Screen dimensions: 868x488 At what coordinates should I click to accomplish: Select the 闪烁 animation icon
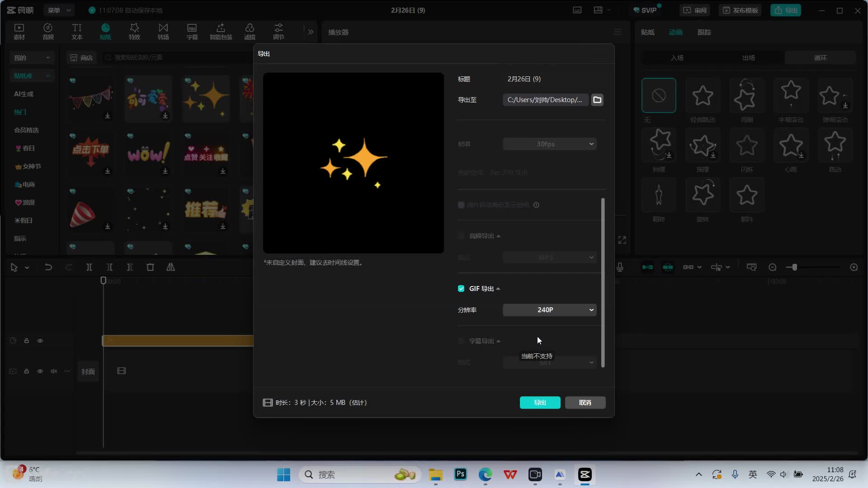(747, 145)
